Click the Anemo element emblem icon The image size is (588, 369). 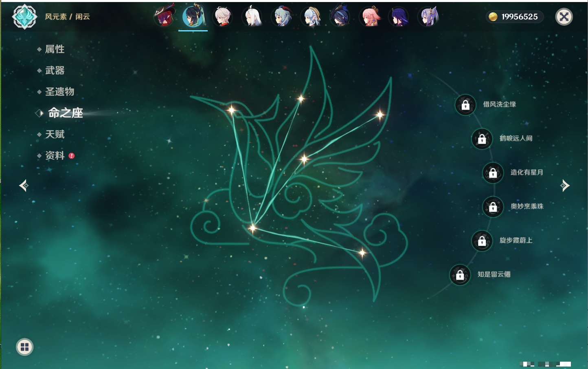click(x=24, y=17)
